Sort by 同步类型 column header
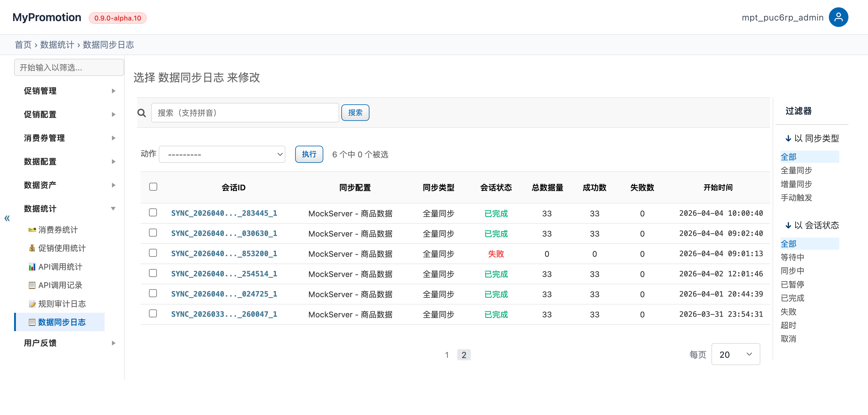The width and height of the screenshot is (868, 415). tap(438, 187)
